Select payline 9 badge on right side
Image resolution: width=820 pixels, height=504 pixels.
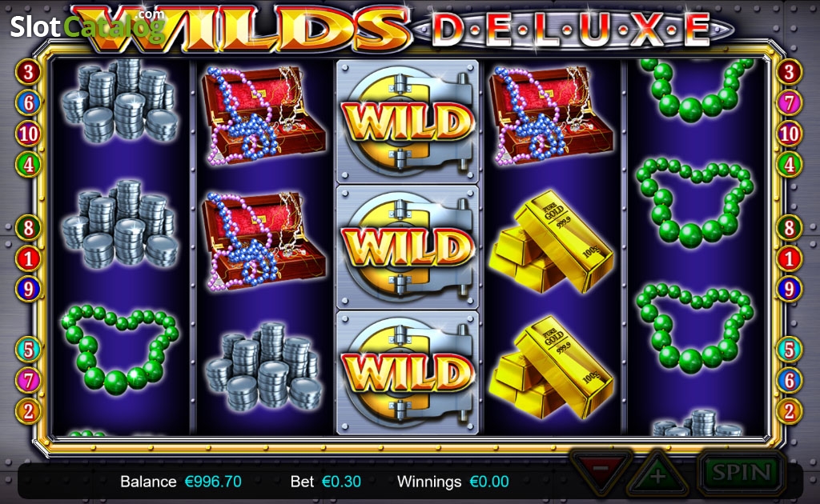(x=789, y=289)
